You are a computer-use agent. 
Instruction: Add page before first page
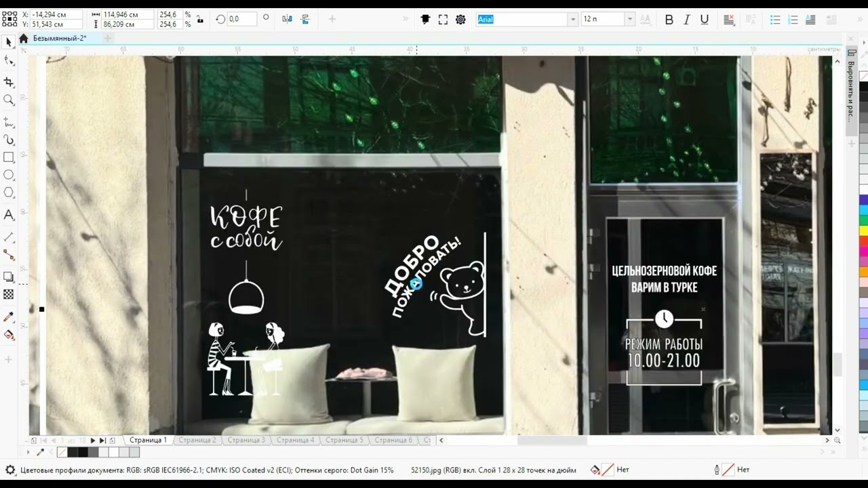[x=34, y=441]
